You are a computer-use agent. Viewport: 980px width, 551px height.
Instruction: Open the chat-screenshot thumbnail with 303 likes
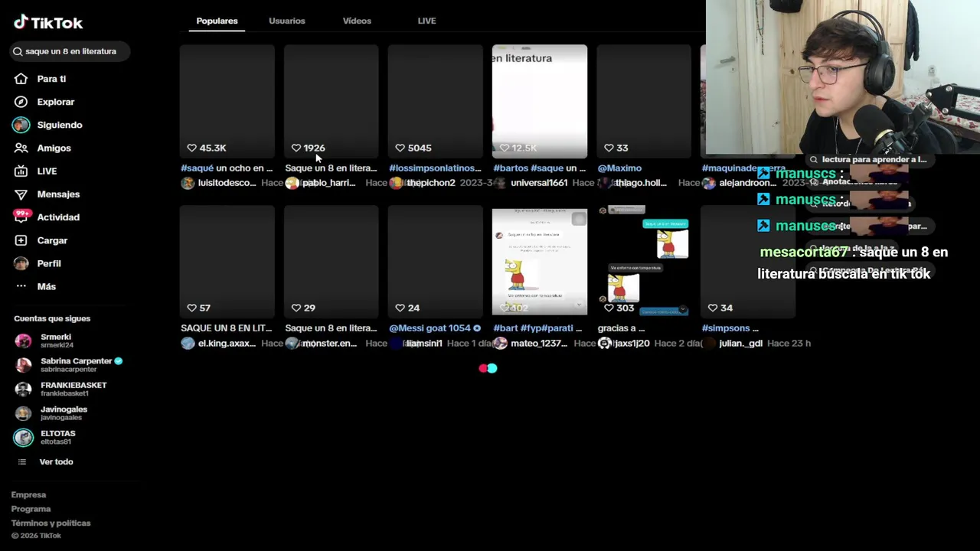pos(644,261)
